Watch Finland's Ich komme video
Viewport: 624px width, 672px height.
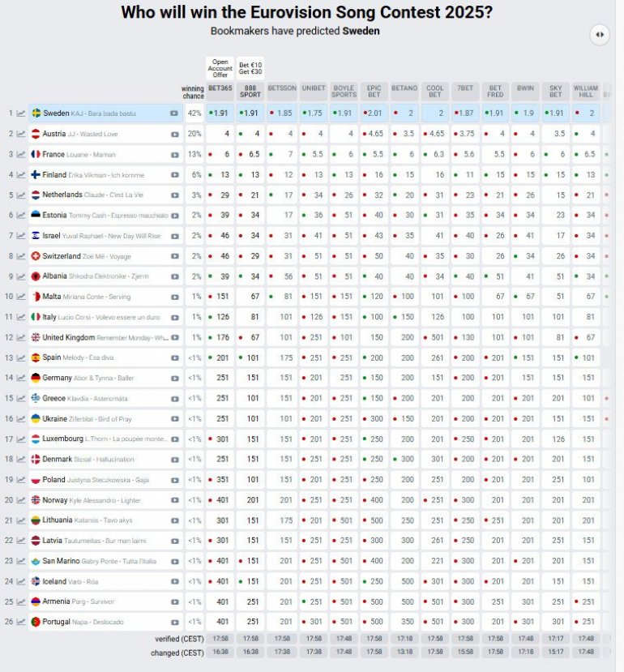[x=174, y=174]
